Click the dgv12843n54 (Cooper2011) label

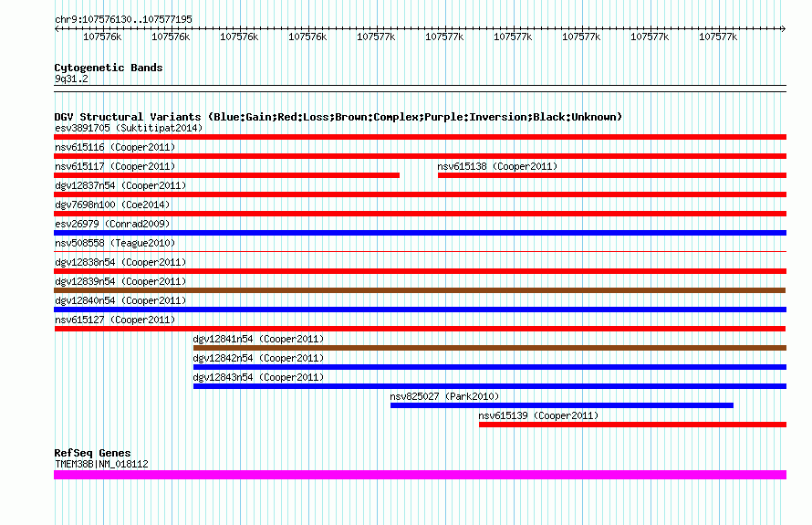coord(258,377)
